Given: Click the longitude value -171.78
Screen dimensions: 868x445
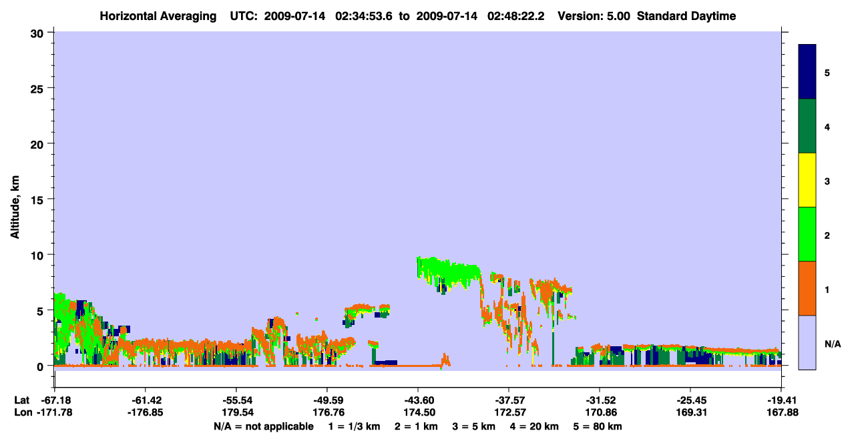Looking at the screenshot, I should point(55,412).
